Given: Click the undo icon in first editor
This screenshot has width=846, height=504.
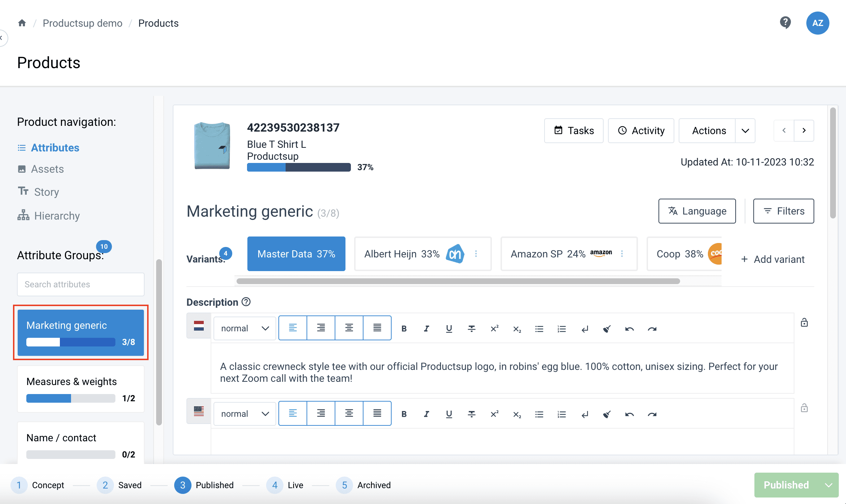Looking at the screenshot, I should click(x=629, y=328).
